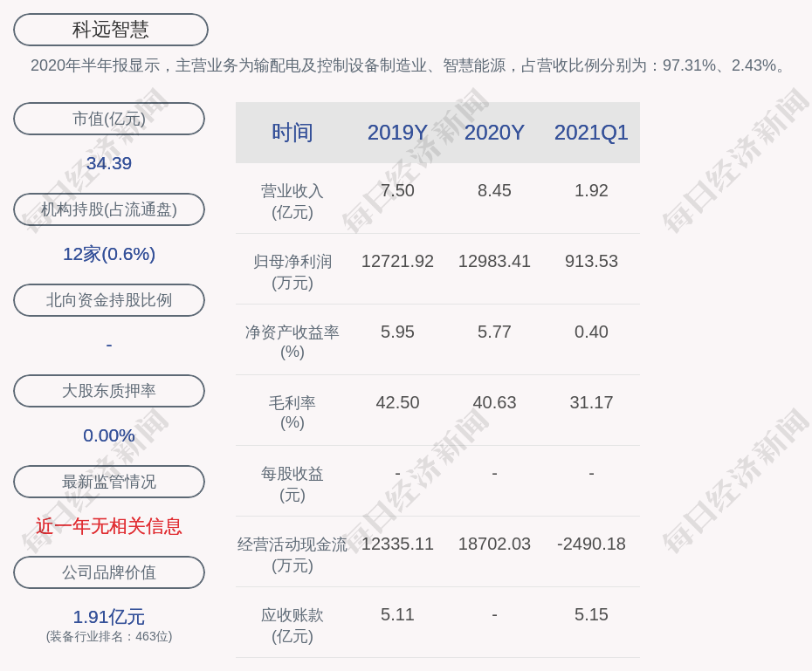Select the 机构持股(占流通盘) pill

[x=109, y=209]
